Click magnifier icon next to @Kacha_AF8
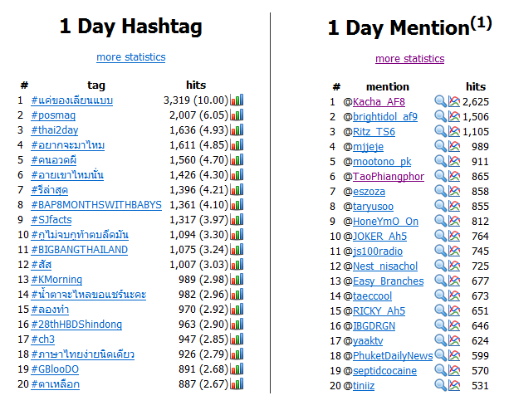Screen dimensions: 509x420 click(x=441, y=101)
